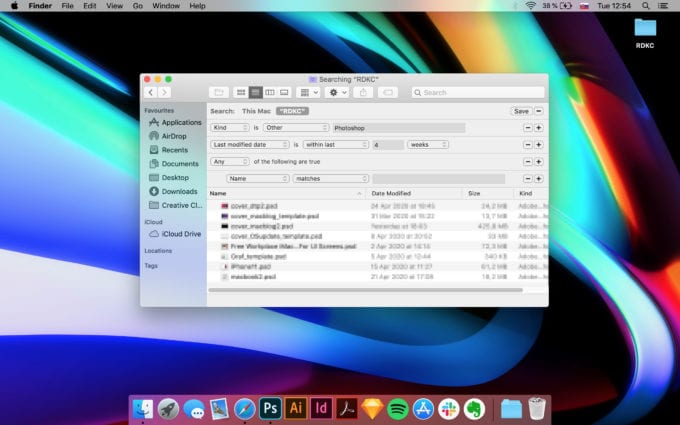Open Downloads in Finder sidebar
The image size is (680, 425).
pos(179,191)
